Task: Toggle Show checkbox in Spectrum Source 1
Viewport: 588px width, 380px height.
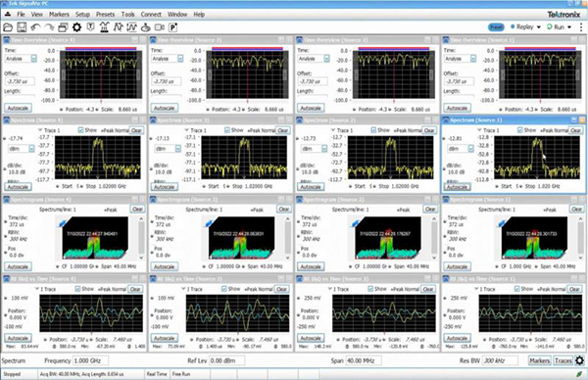Action: point(519,130)
